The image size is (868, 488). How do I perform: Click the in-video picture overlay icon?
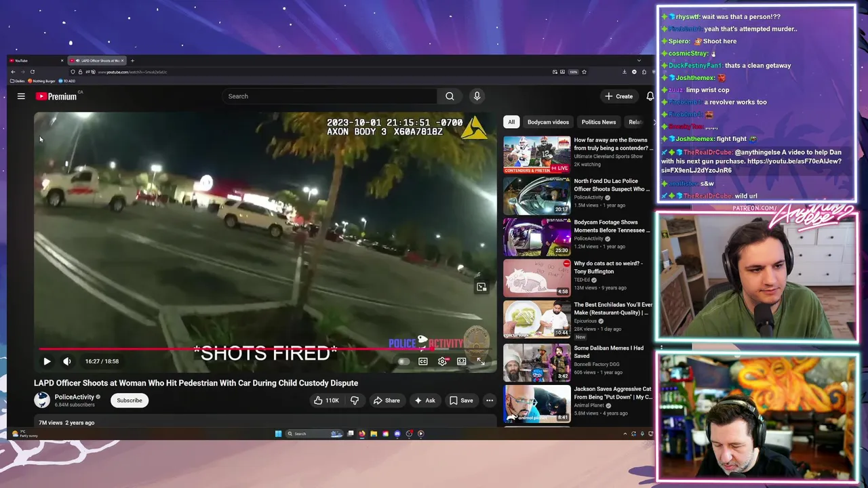(481, 287)
